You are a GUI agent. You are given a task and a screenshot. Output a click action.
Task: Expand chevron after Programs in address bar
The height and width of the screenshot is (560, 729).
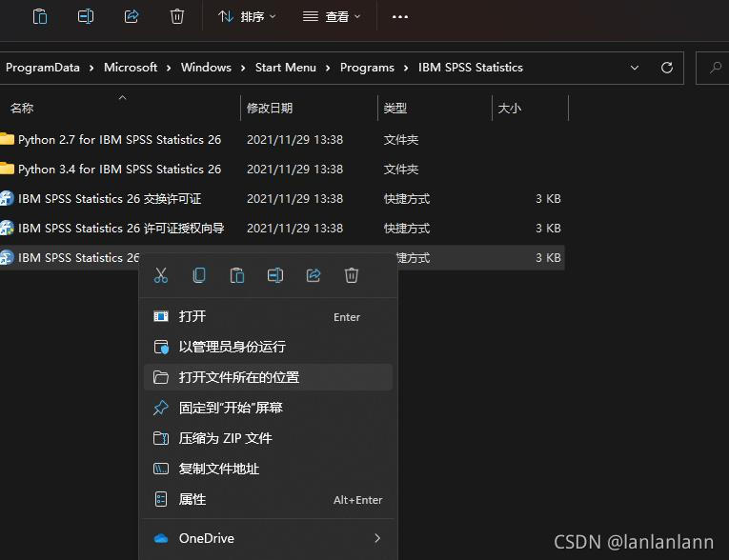406,69
